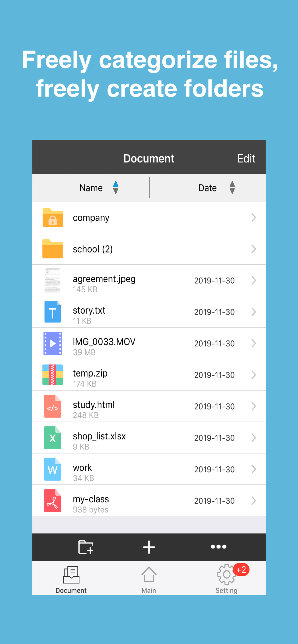
Task: Toggle the Date sort direction arrows
Action: pos(232,188)
